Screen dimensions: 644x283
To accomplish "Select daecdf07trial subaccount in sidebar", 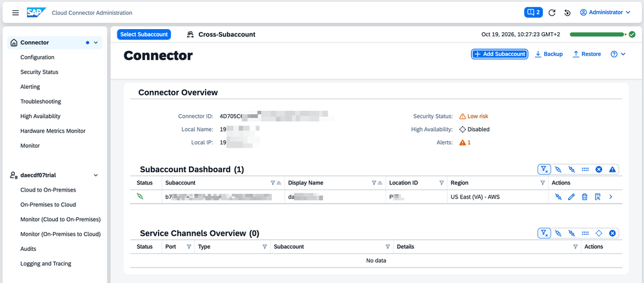I will [38, 175].
